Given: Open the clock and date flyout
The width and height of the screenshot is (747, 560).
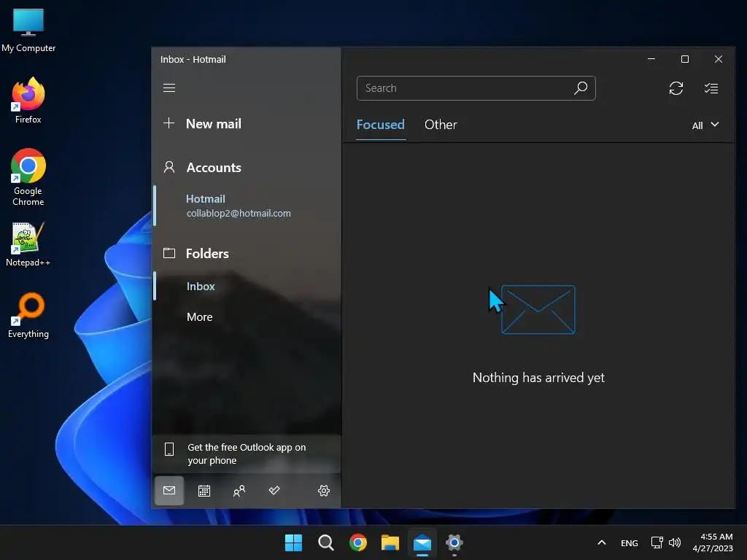Looking at the screenshot, I should point(713,542).
